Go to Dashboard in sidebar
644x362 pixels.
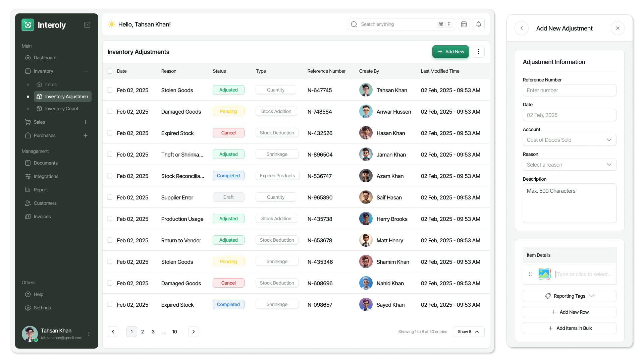(x=45, y=58)
